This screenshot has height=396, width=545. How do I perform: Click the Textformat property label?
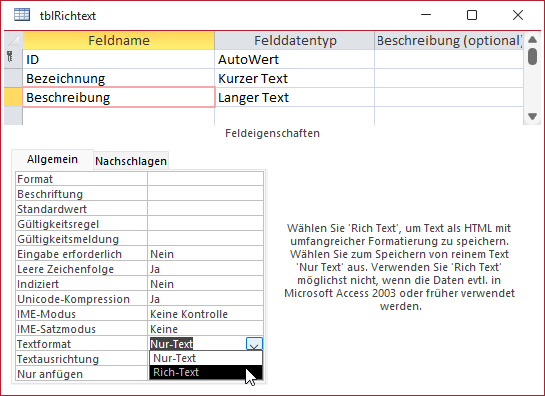[81, 344]
